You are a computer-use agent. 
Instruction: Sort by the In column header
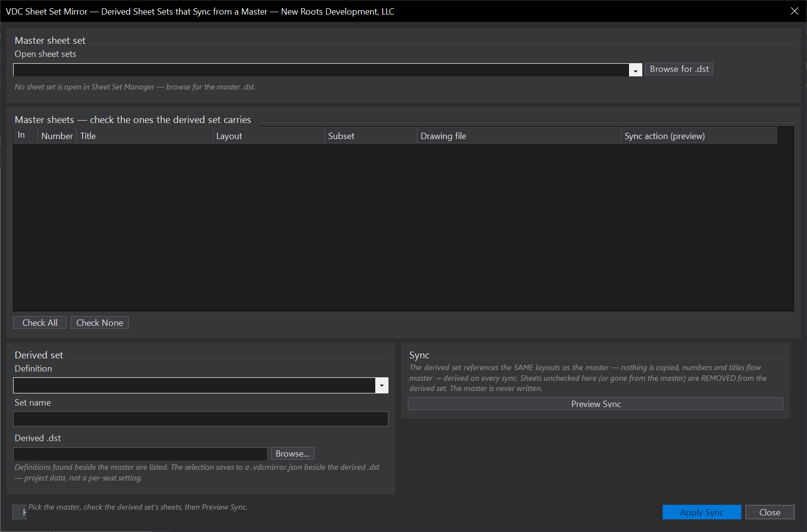pos(26,135)
